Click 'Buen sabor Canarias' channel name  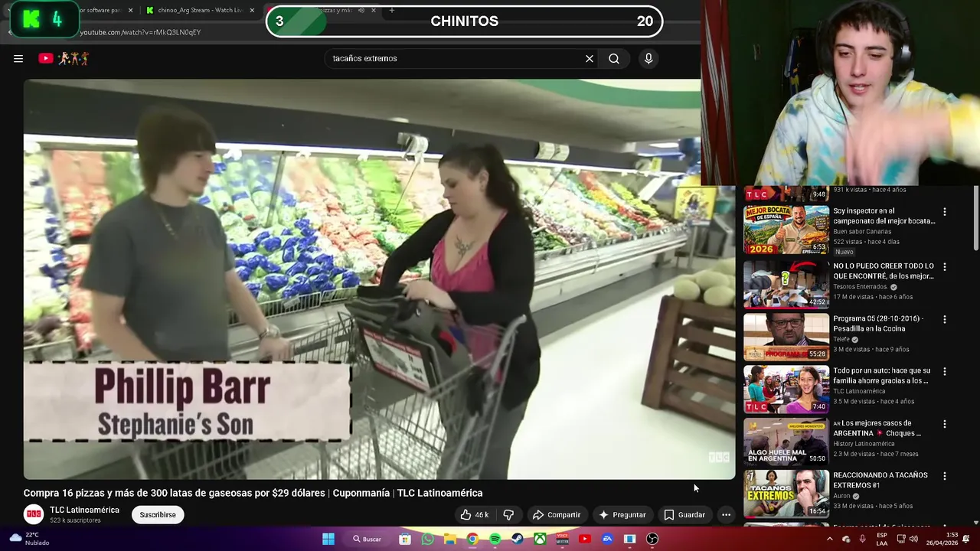pos(864,231)
